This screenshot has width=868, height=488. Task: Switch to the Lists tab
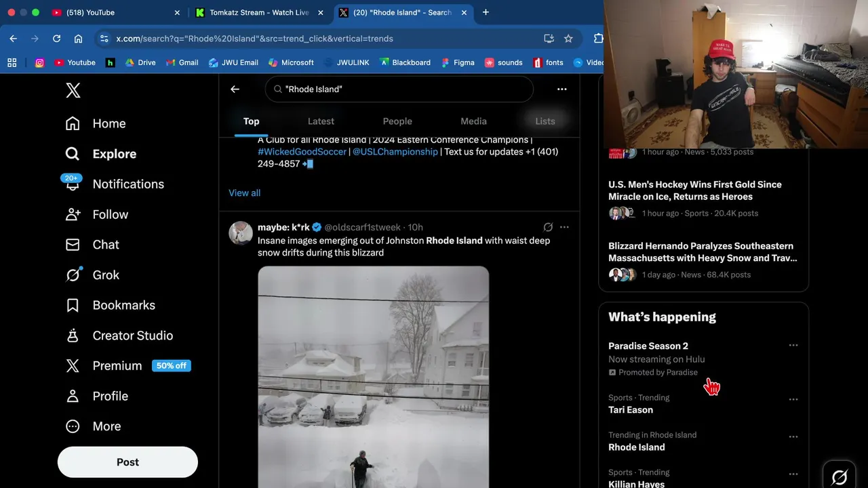pos(545,121)
